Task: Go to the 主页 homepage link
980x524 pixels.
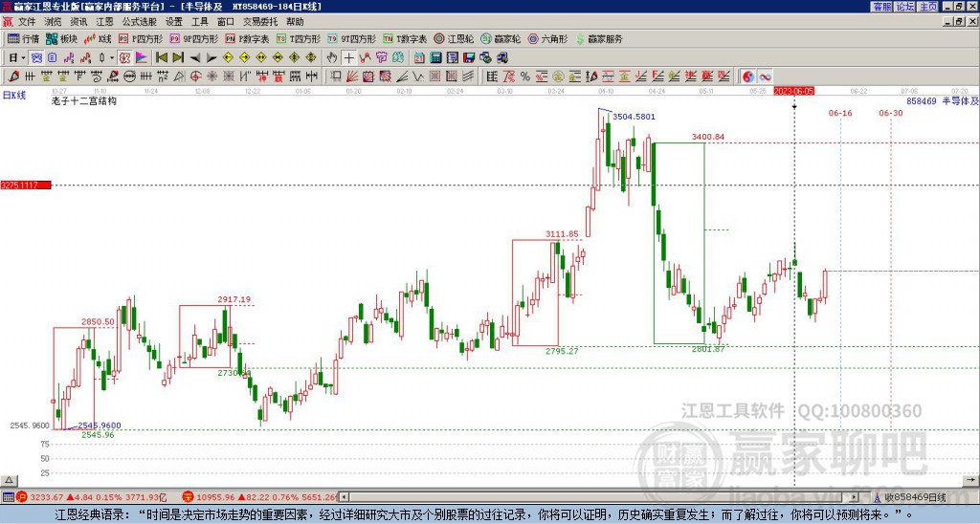Action: click(928, 7)
